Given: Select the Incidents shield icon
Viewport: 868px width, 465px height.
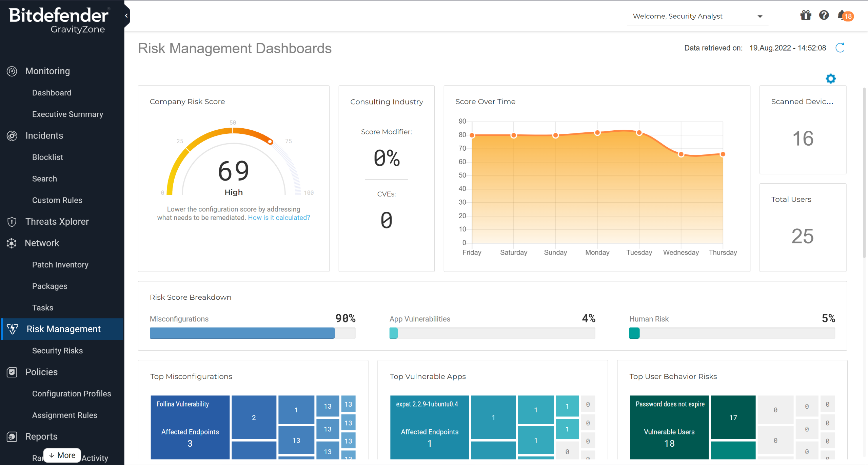Looking at the screenshot, I should coord(12,135).
